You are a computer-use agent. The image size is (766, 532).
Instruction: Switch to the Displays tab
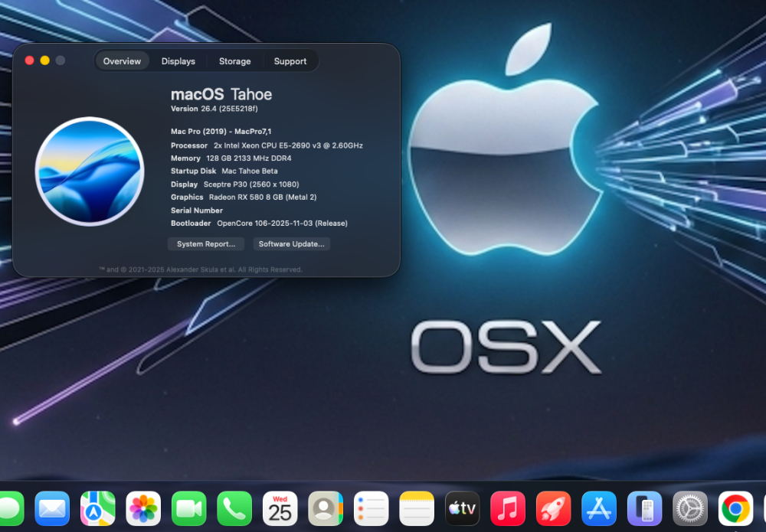[x=178, y=61]
